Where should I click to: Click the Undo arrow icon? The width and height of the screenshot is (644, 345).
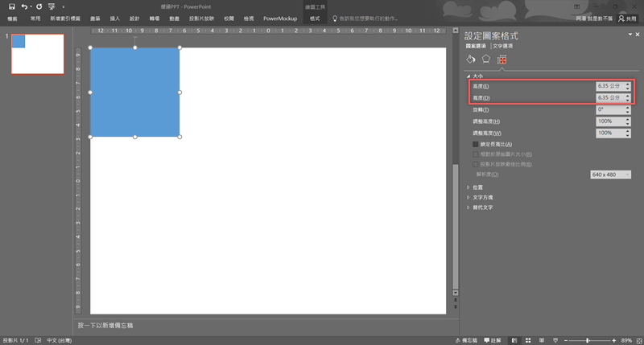pyautogui.click(x=24, y=6)
